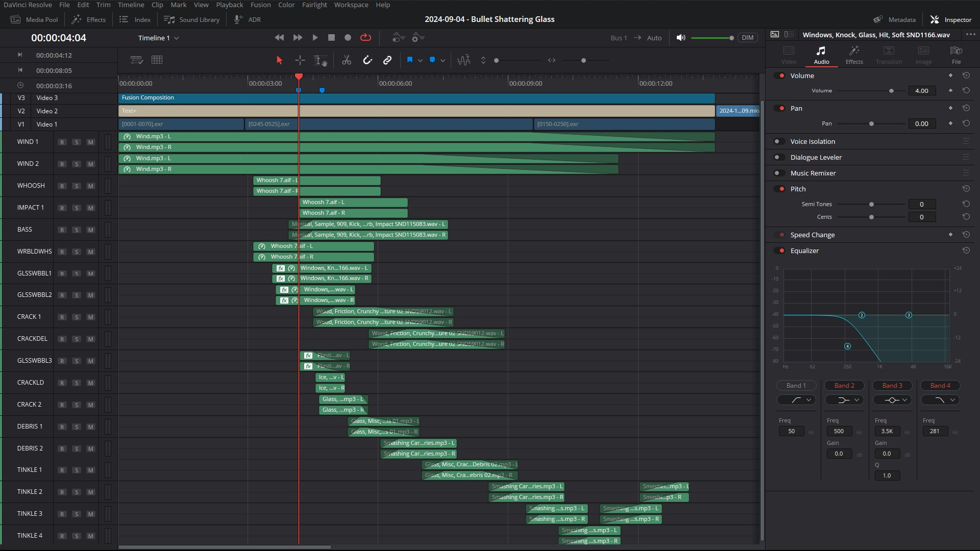Open the Media Pool panel
This screenshot has width=980, height=551.
coord(34,19)
